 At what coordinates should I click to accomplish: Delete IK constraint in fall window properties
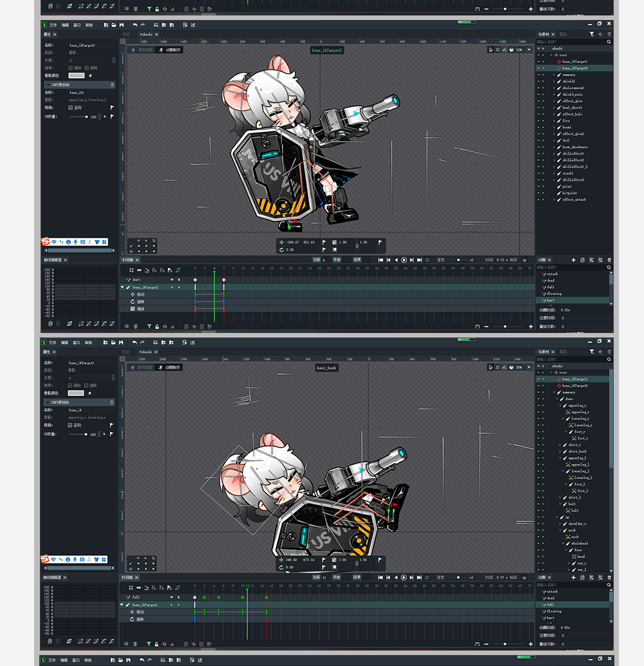(111, 402)
